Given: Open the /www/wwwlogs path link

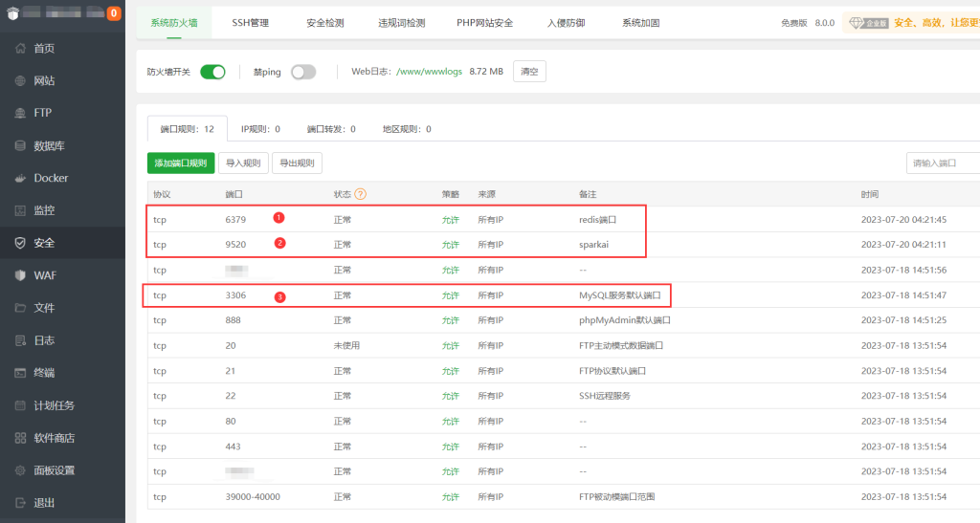Looking at the screenshot, I should pyautogui.click(x=430, y=72).
